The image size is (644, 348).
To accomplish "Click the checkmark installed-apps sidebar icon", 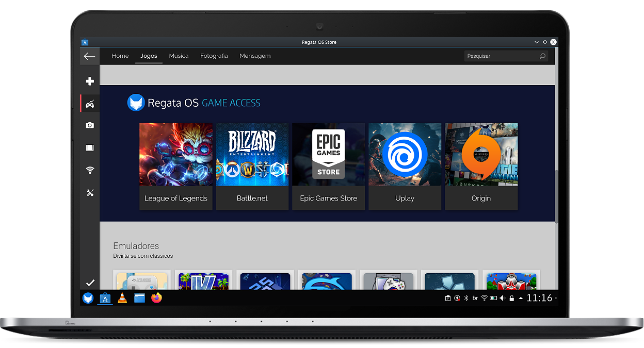I will point(90,283).
